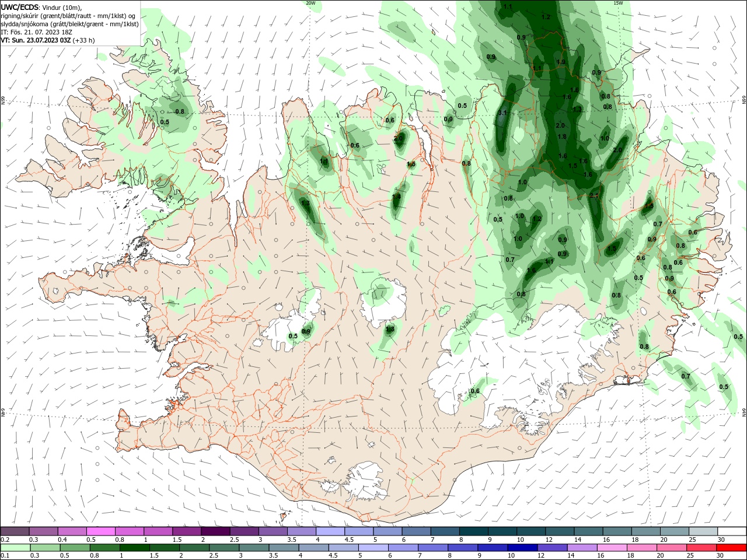Click the '(+33 h)' forecast offset text
The image size is (747, 560).
coord(84,40)
